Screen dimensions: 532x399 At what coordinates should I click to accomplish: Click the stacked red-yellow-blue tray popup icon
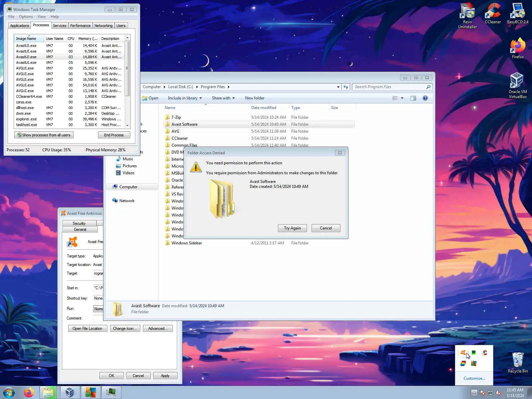pyautogui.click(x=463, y=363)
